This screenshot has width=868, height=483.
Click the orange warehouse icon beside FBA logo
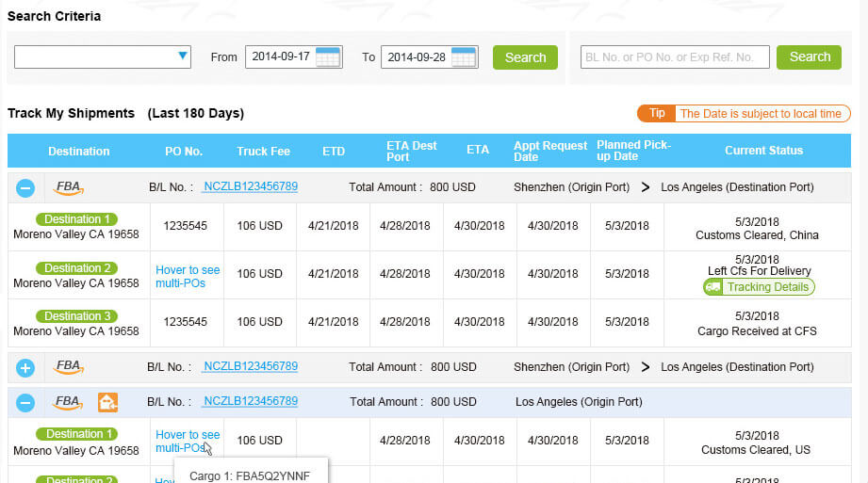(108, 402)
